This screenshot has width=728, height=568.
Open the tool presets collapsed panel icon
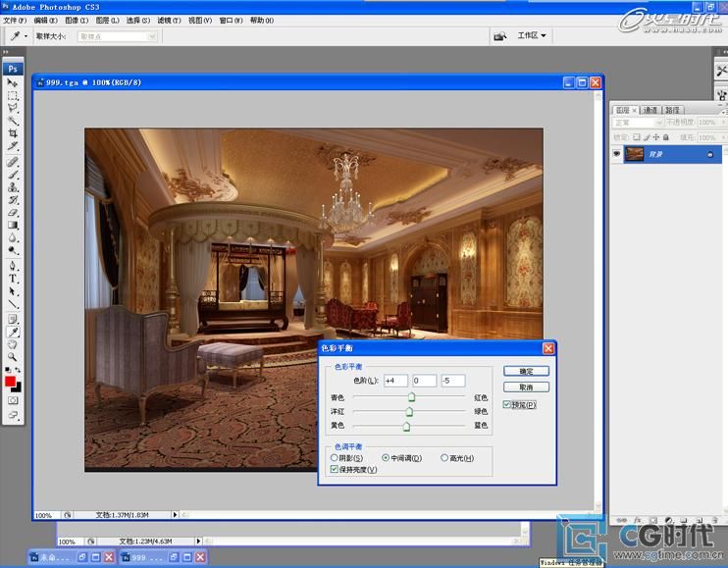click(x=721, y=71)
